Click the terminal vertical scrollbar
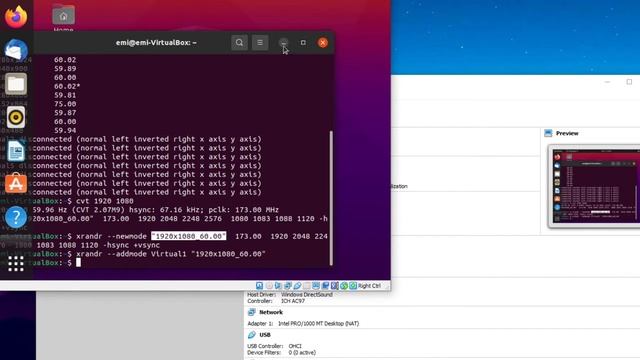The image size is (640, 360). click(x=331, y=198)
